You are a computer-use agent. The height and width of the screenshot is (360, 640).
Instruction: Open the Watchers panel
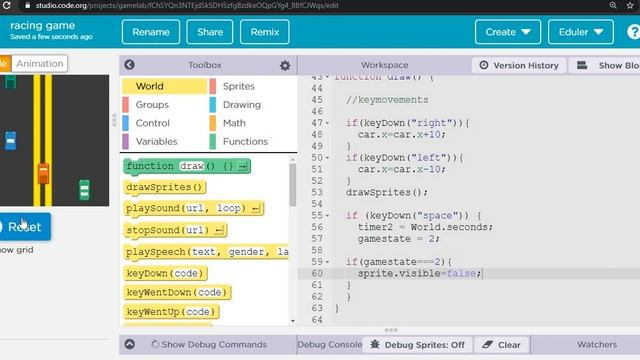point(597,344)
